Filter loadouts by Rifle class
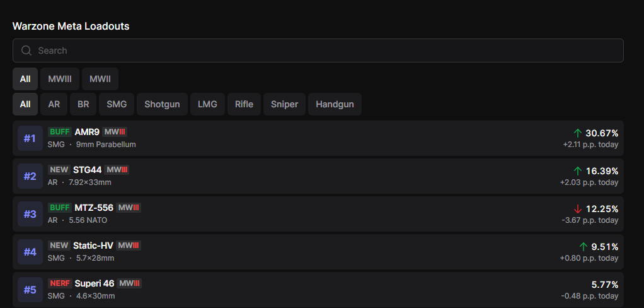This screenshot has height=308, width=644. click(x=244, y=104)
